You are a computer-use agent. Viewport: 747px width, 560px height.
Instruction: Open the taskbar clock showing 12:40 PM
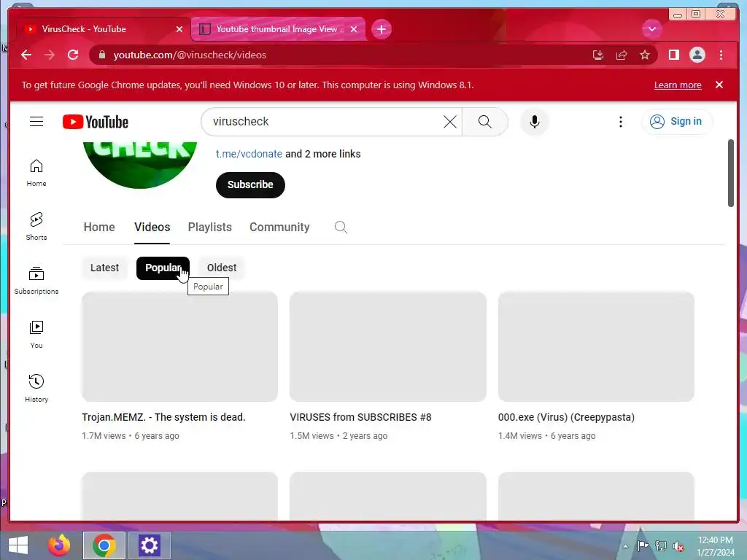click(x=715, y=546)
